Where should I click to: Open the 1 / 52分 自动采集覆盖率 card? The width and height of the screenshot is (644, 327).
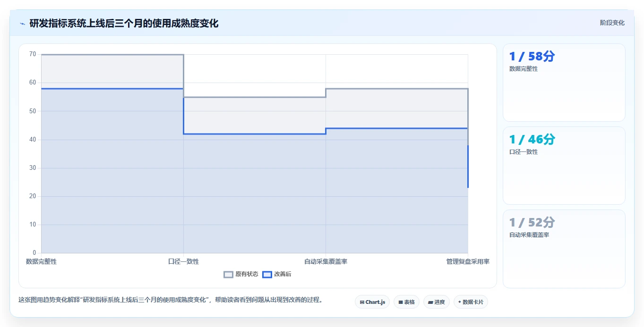[x=564, y=249]
